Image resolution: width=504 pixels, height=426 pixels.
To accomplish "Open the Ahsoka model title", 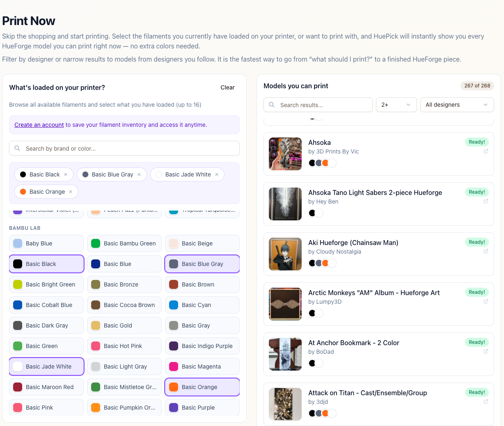I will pyautogui.click(x=319, y=142).
